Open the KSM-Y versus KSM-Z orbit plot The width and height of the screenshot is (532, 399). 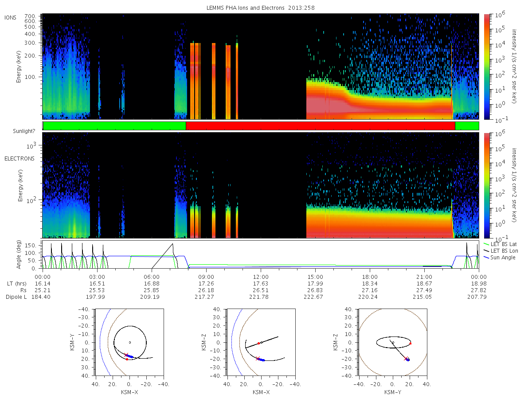click(x=393, y=342)
